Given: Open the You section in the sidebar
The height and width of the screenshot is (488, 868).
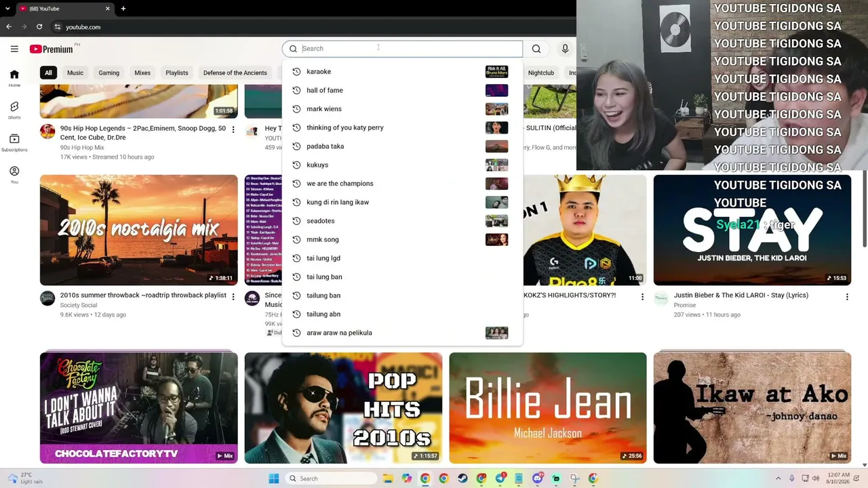Looking at the screenshot, I should point(14,175).
